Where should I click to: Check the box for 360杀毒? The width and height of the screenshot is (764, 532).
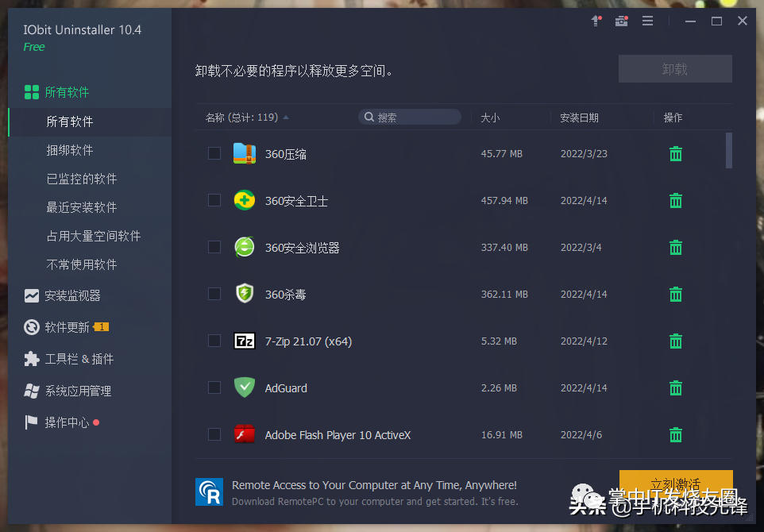click(x=214, y=294)
